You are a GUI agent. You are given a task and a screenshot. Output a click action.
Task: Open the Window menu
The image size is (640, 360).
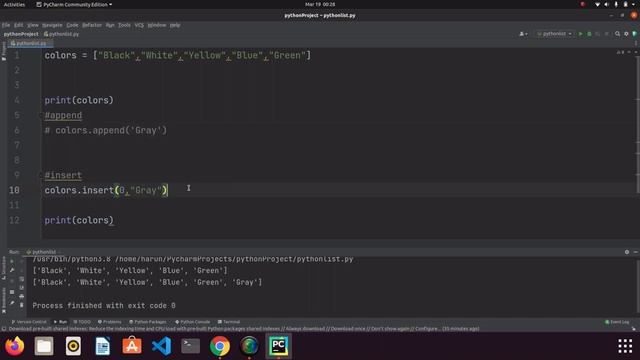(x=157, y=25)
